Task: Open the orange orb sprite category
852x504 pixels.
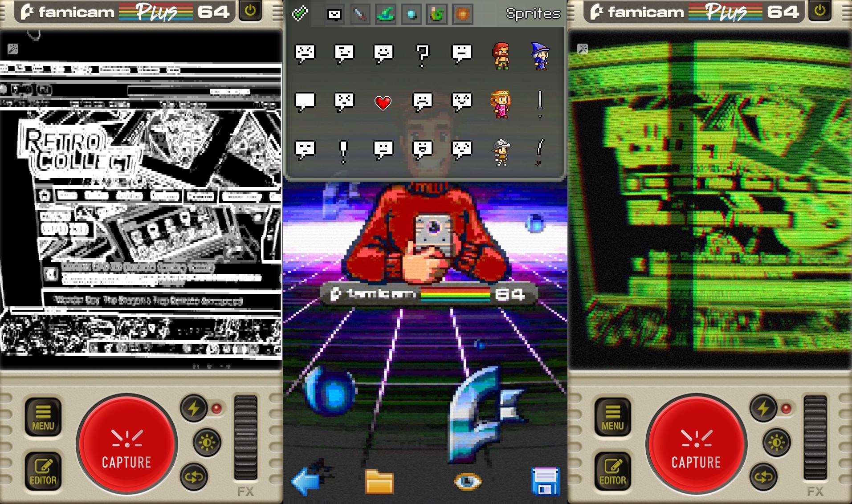Action: (x=463, y=14)
